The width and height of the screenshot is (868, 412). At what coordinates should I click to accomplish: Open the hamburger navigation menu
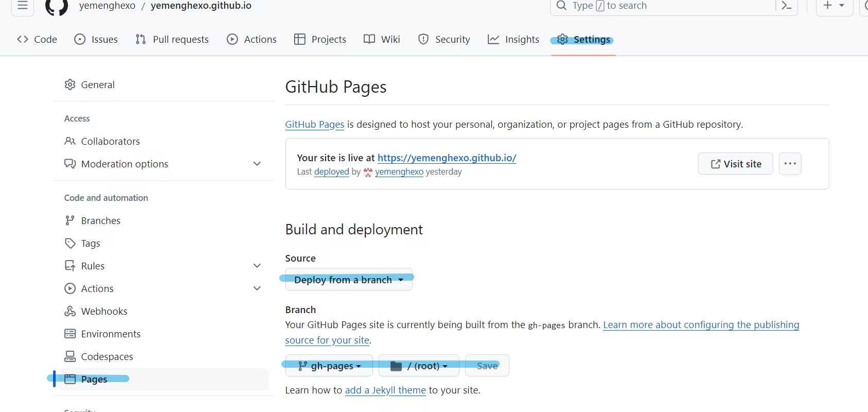click(23, 6)
